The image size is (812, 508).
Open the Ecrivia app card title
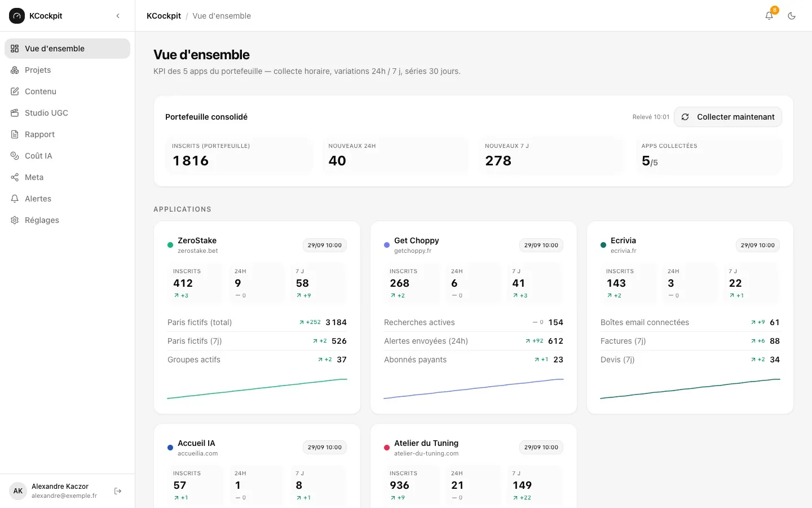[x=623, y=240]
